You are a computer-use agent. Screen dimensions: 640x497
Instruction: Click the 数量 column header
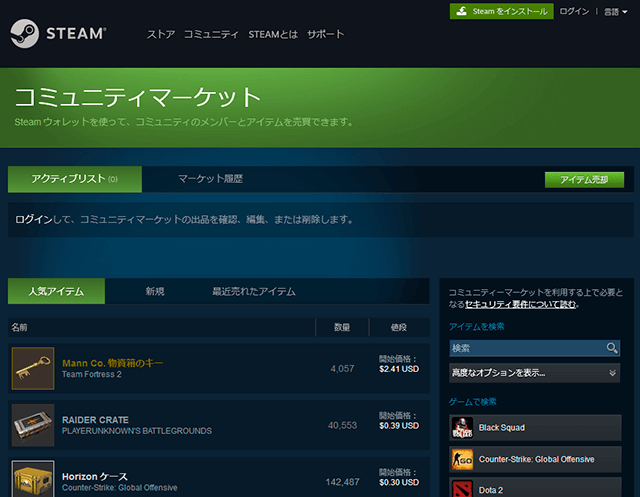click(342, 327)
